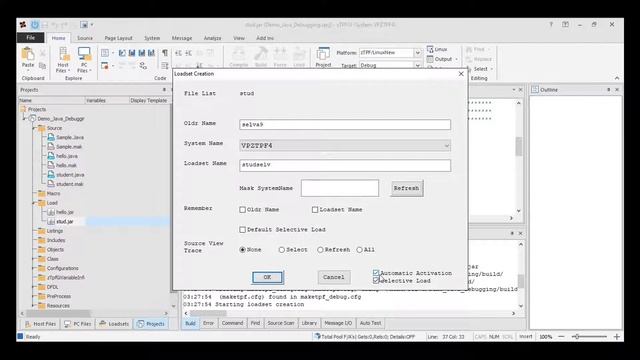The height and width of the screenshot is (360, 640).
Task: Click the Oldr Name input field
Action: pos(345,124)
